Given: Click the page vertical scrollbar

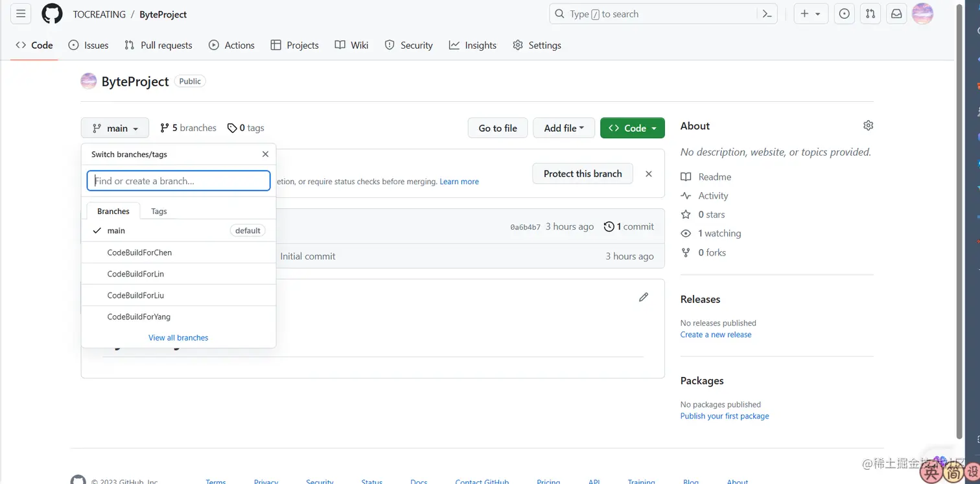Looking at the screenshot, I should (x=959, y=221).
